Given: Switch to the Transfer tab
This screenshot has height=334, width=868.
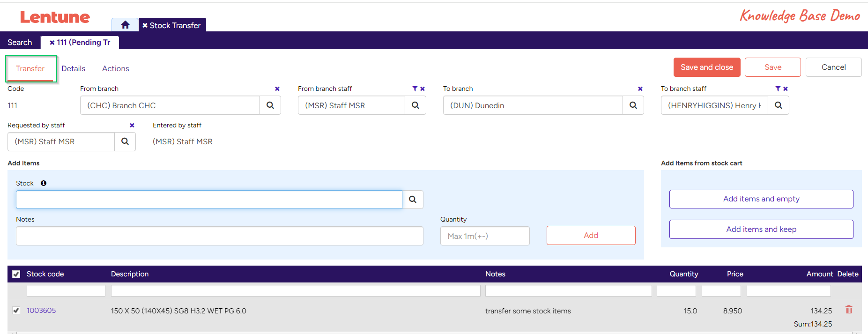Looking at the screenshot, I should 30,68.
